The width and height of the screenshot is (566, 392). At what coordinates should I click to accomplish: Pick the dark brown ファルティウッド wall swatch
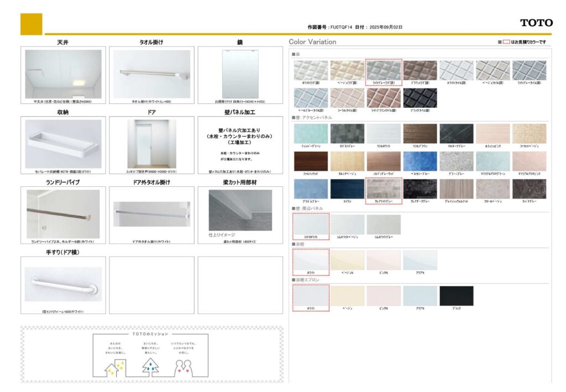click(x=310, y=161)
